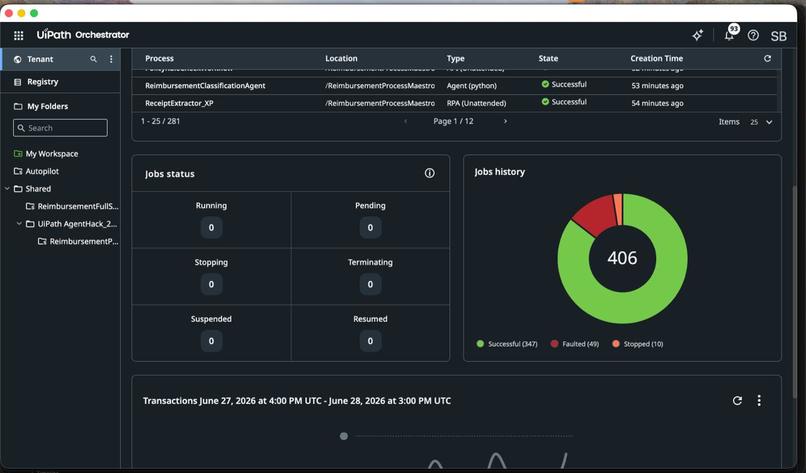Open the Autopilot sparkle icon
This screenshot has height=473, width=806.
click(x=698, y=35)
